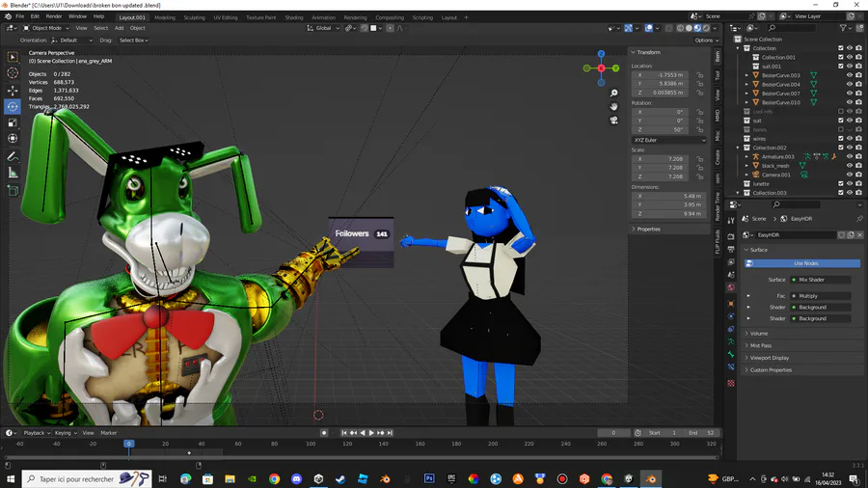Hide BezierCurve.003 using its eye icon

(x=850, y=75)
